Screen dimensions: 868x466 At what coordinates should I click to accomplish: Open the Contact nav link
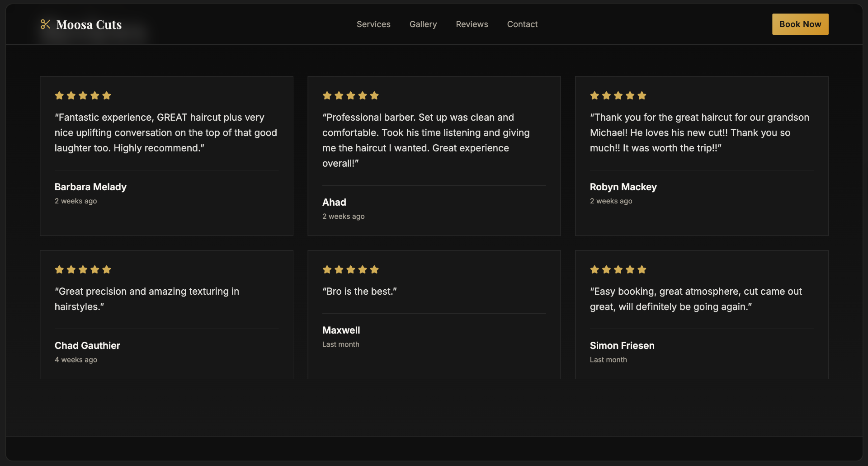click(x=522, y=24)
